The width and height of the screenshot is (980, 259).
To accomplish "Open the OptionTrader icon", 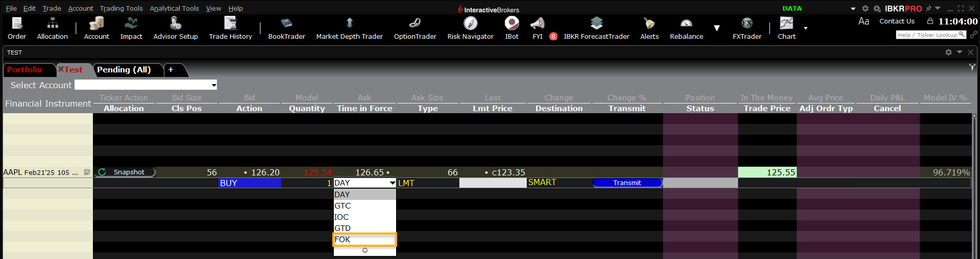I will click(x=415, y=28).
